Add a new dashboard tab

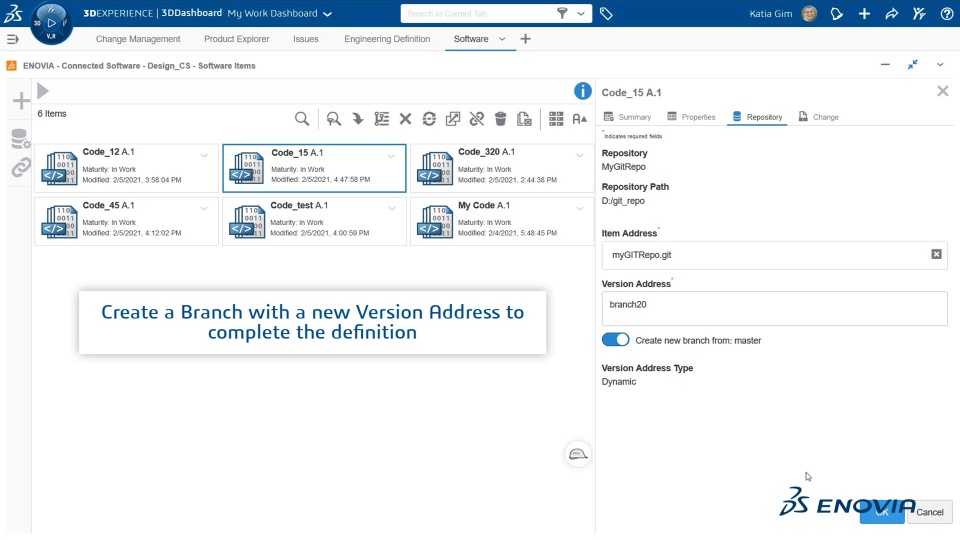coord(525,39)
